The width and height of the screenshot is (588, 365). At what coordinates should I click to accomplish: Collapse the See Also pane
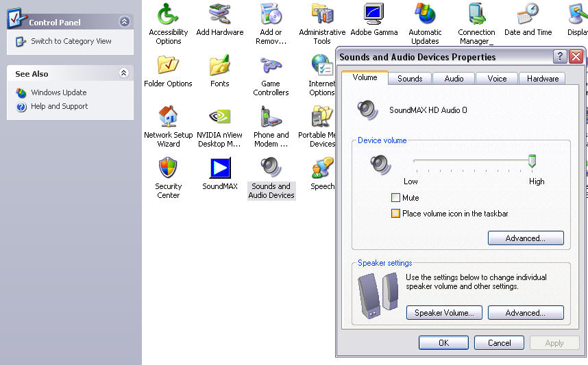[x=124, y=73]
